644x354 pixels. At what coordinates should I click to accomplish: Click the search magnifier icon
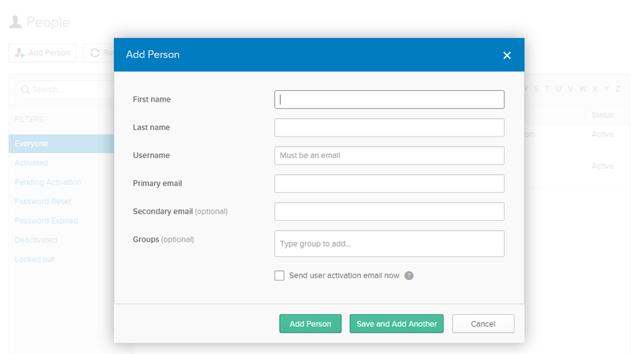(x=25, y=89)
